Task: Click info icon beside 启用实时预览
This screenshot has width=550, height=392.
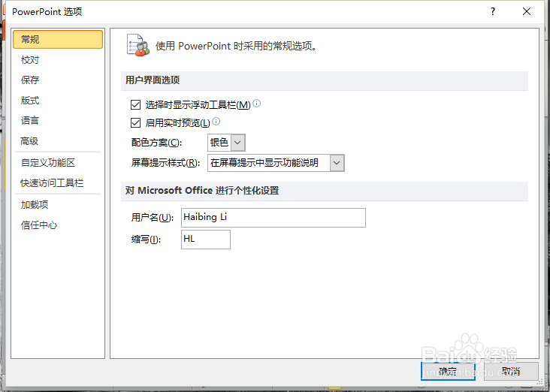Action: click(x=216, y=122)
